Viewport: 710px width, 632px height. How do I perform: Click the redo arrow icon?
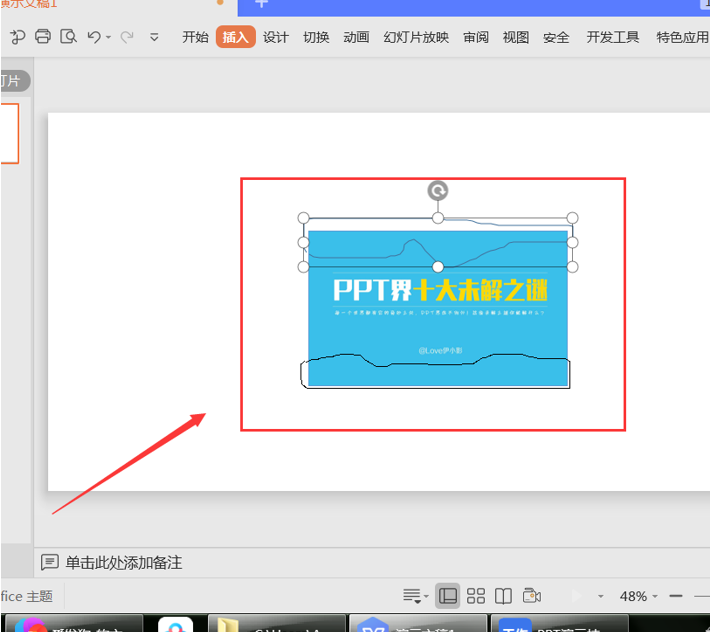pos(127,37)
